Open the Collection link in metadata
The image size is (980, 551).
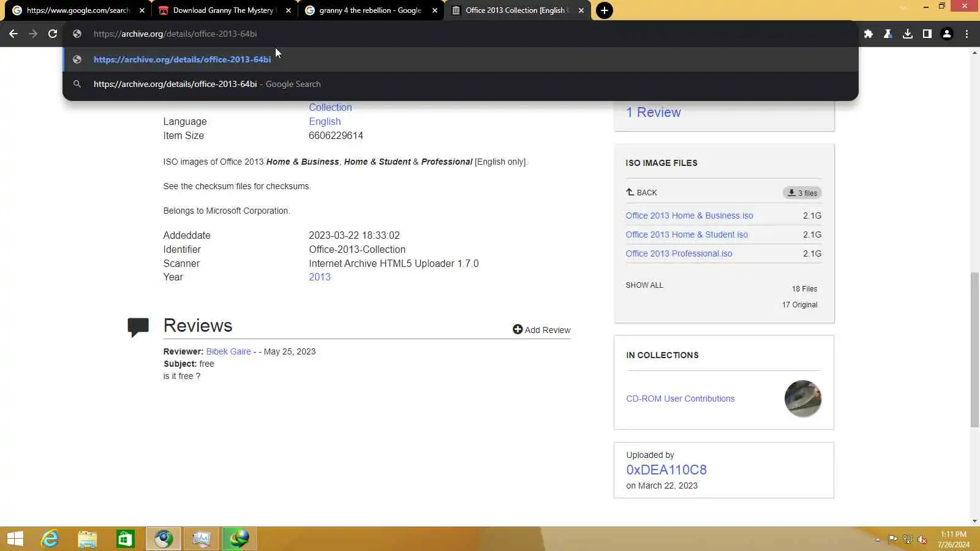(330, 107)
